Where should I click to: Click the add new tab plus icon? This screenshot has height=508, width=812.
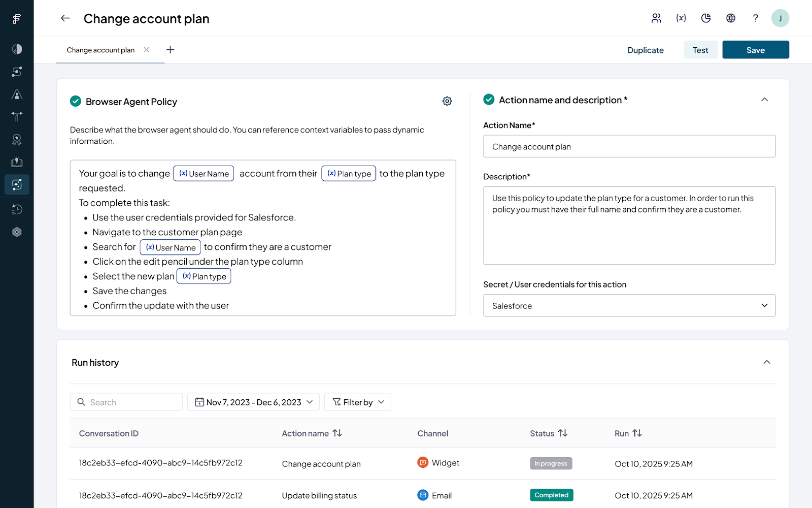tap(171, 50)
